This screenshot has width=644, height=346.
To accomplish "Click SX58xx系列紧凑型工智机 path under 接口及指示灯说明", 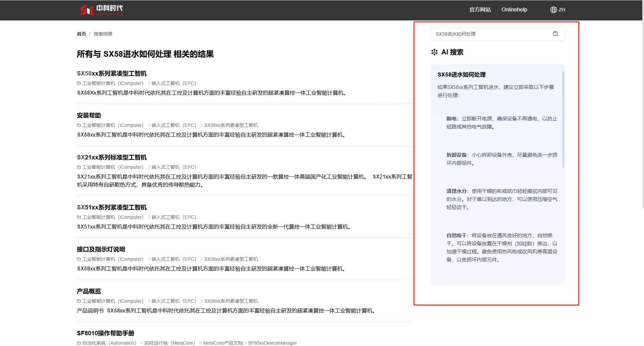I will tap(231, 259).
